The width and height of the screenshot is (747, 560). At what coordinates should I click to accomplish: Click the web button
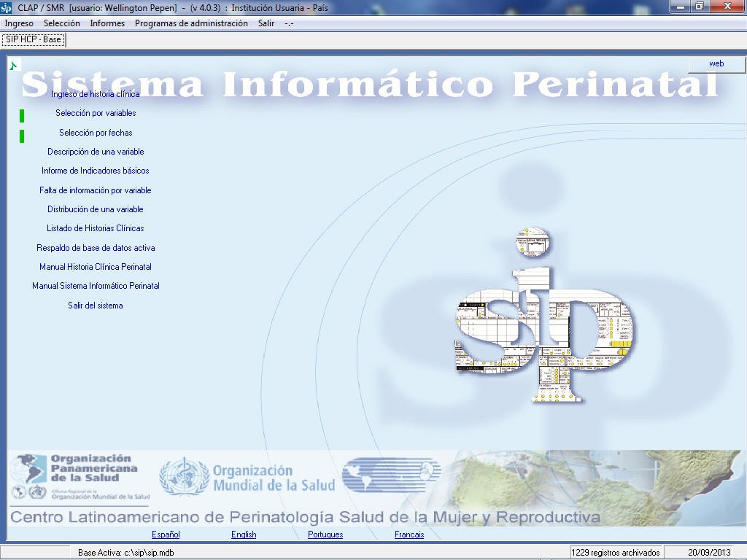click(716, 64)
